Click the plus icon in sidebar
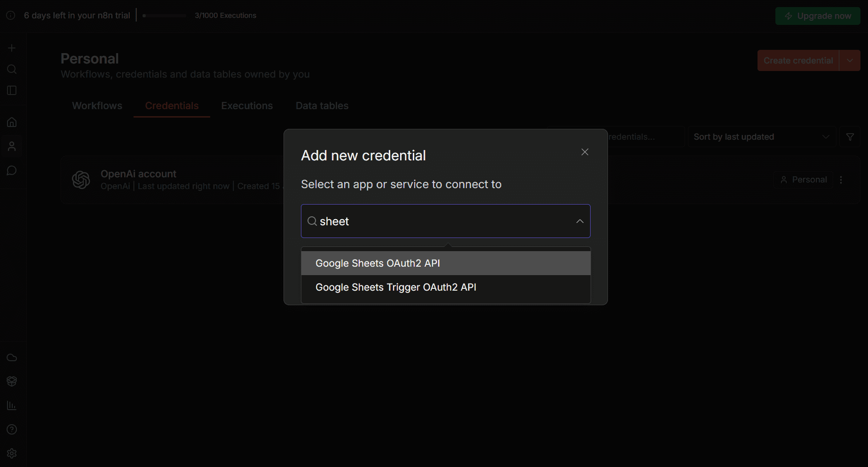Image resolution: width=868 pixels, height=467 pixels. tap(12, 48)
